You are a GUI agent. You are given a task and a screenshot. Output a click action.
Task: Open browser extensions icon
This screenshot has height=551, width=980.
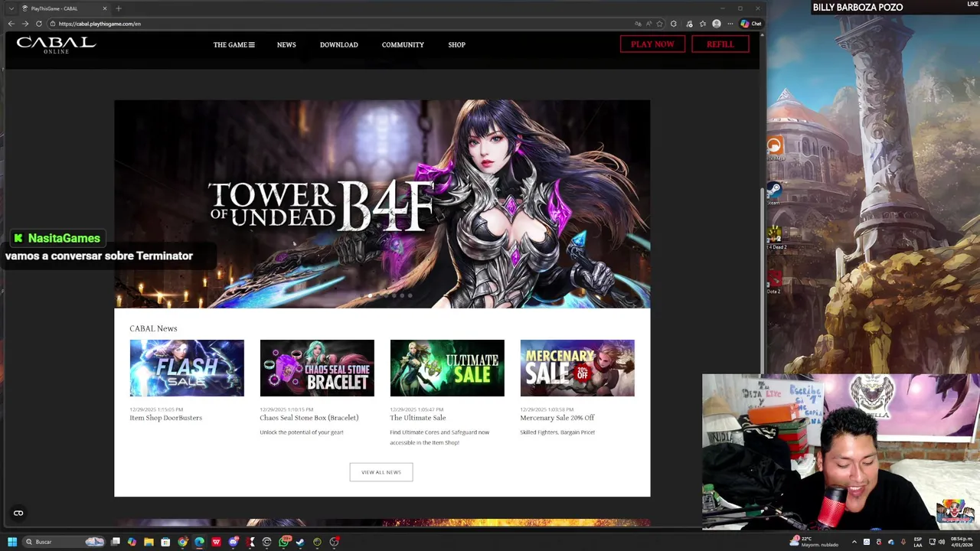pyautogui.click(x=674, y=24)
